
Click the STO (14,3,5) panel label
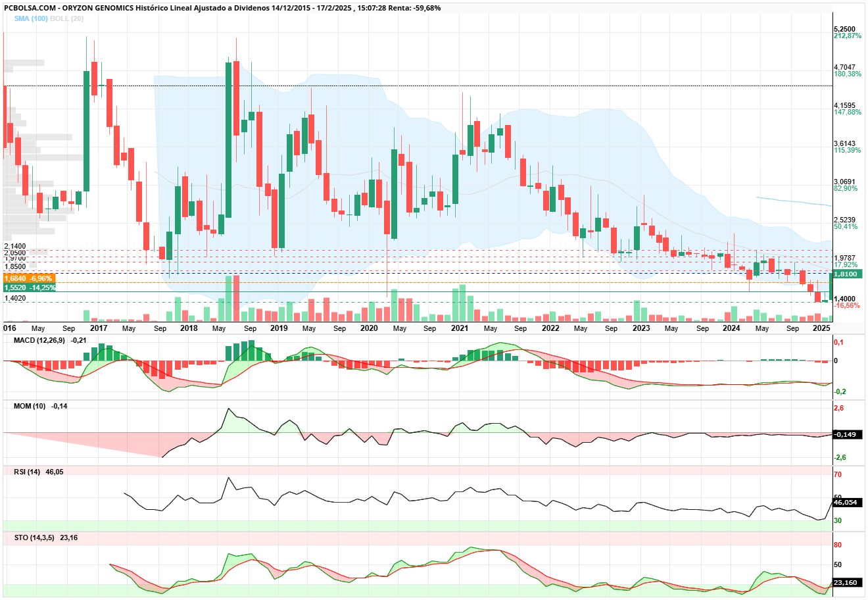34,537
